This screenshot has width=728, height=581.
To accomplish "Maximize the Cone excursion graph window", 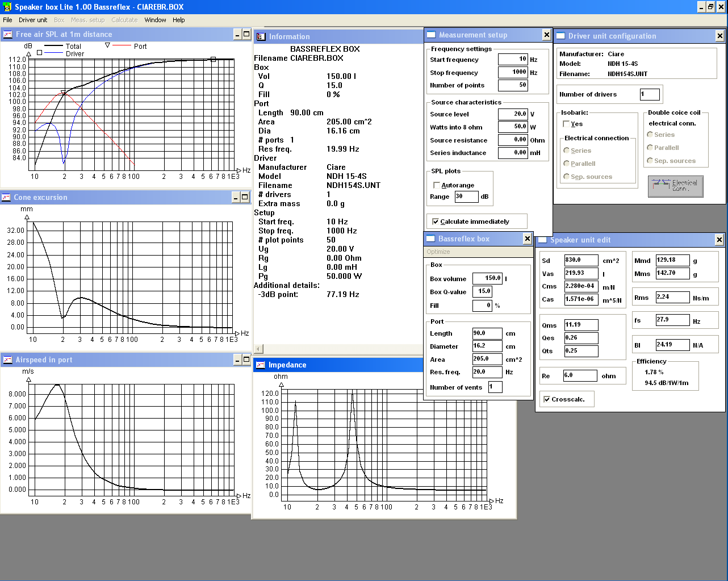I will point(245,197).
